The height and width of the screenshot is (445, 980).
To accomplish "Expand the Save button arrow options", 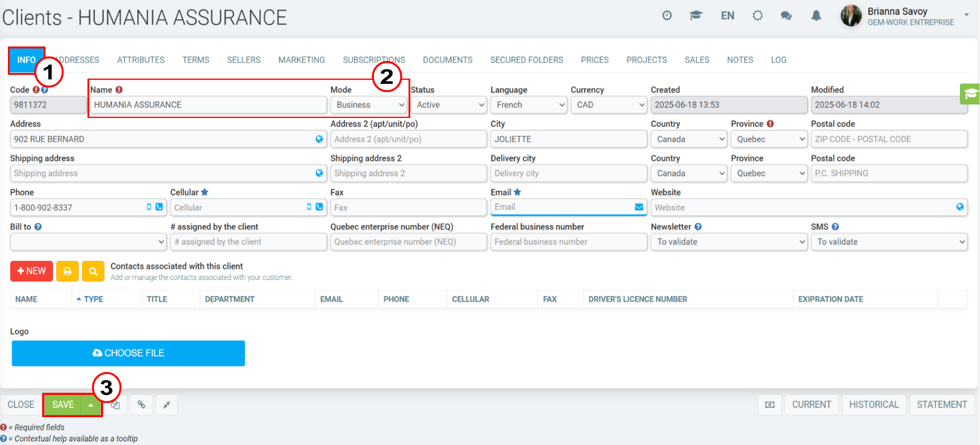I will (x=90, y=405).
